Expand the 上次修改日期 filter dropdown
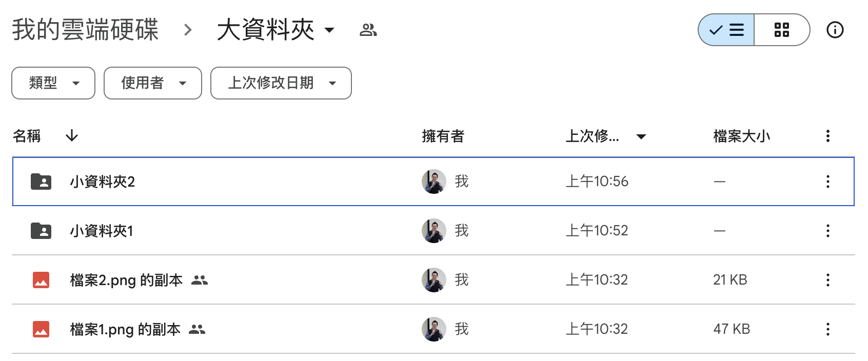 coord(281,83)
